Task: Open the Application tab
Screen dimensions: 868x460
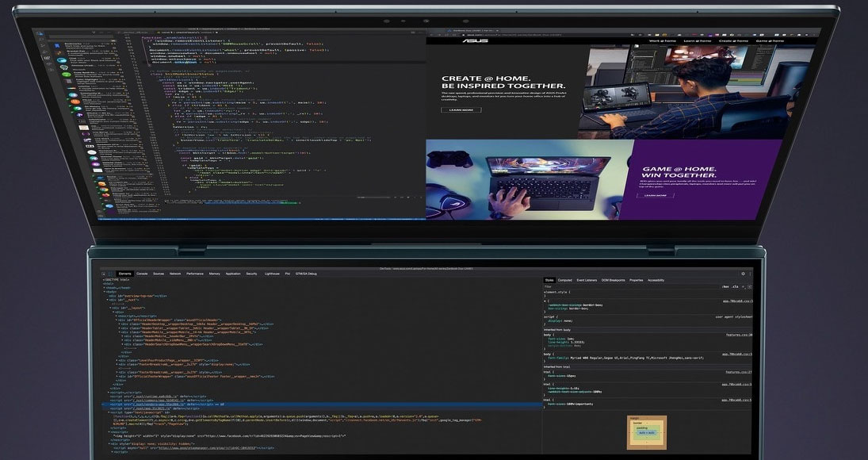Action: click(233, 274)
